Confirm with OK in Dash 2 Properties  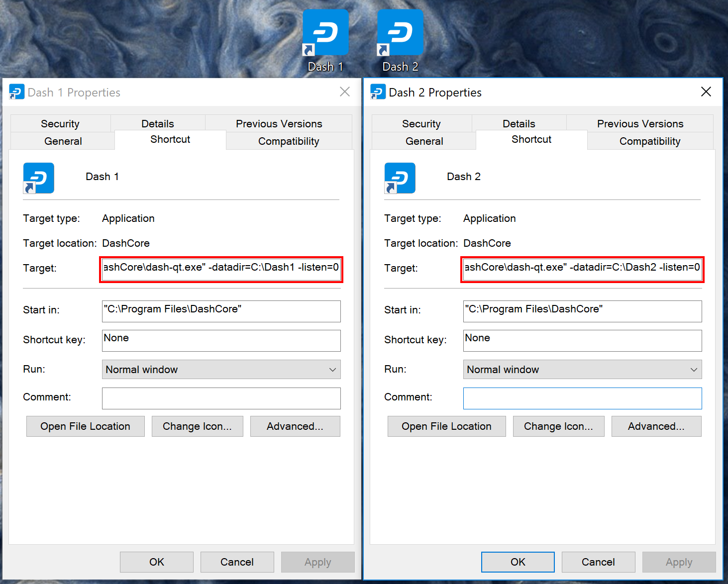coord(518,562)
